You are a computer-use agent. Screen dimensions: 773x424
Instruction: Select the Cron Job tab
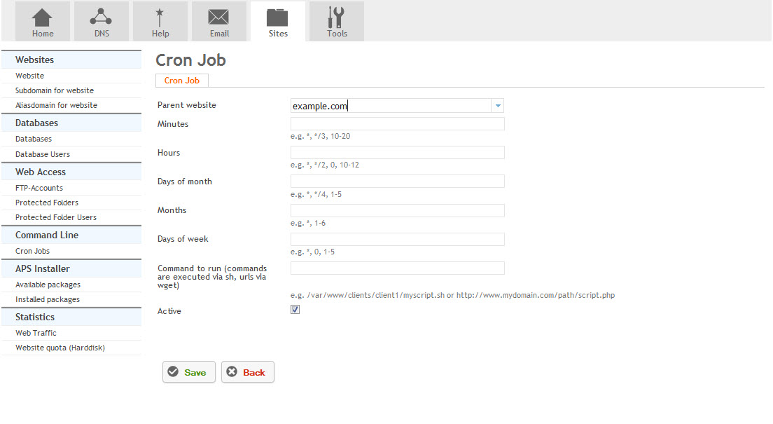(x=182, y=80)
